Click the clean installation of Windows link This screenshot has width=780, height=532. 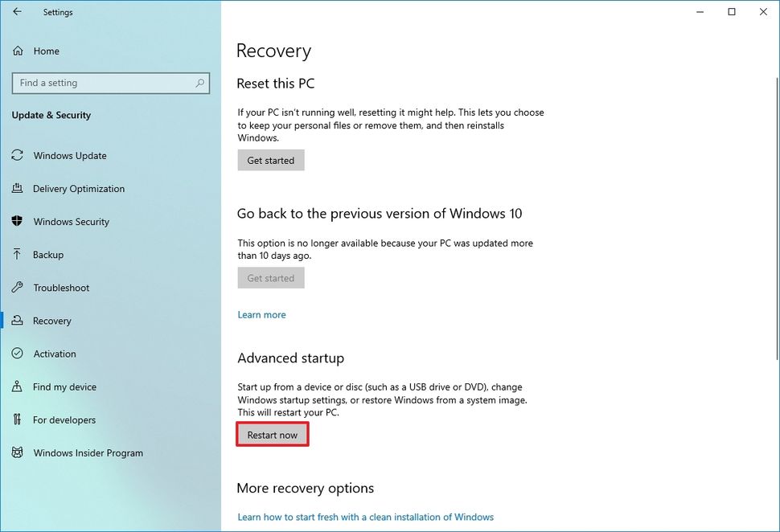coord(365,517)
